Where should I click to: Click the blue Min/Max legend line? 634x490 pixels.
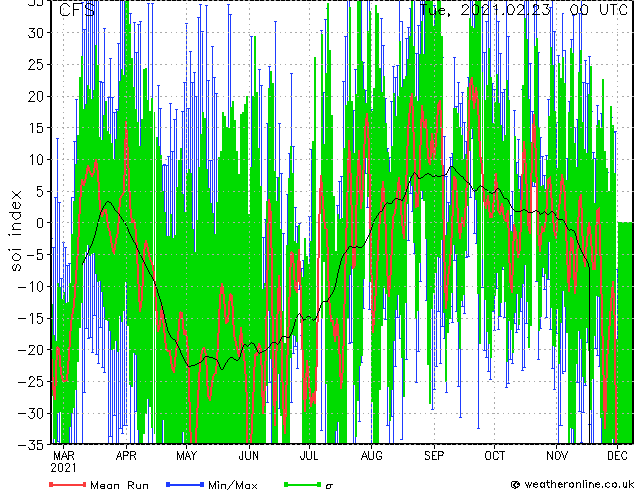[x=185, y=484]
